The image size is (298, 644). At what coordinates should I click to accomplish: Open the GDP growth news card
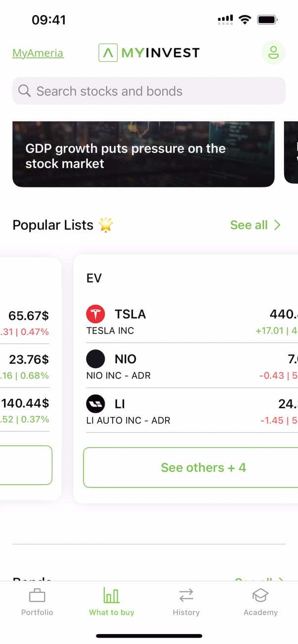[143, 155]
